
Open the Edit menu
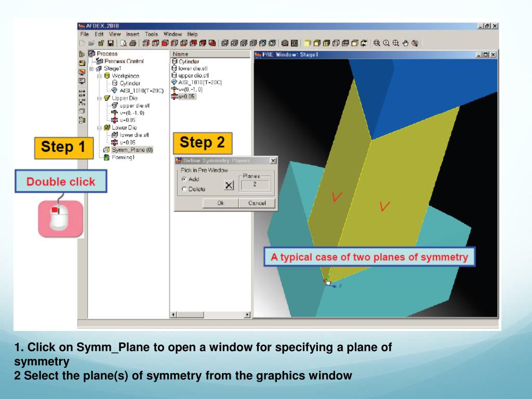coord(99,34)
